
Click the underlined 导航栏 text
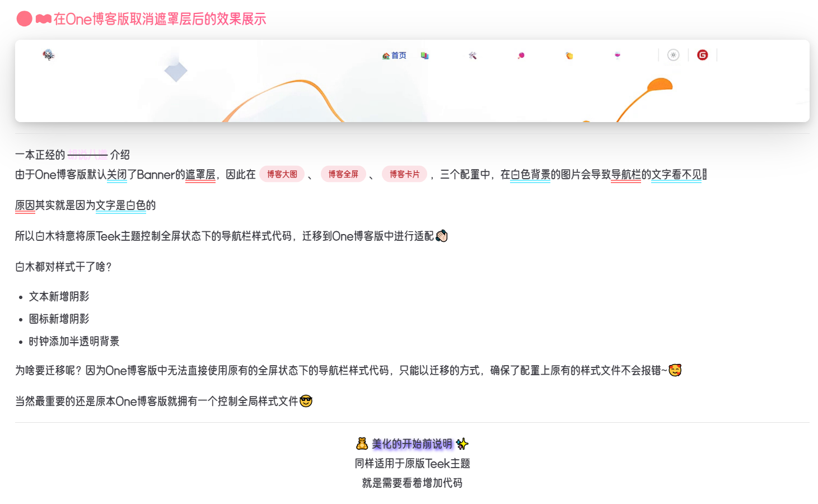click(625, 175)
